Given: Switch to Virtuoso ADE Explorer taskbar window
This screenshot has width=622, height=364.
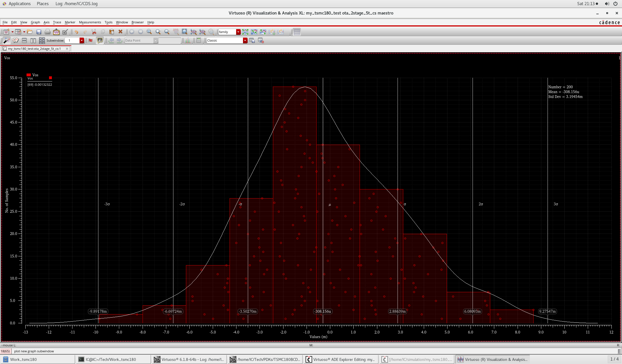Looking at the screenshot, I should tap(341, 359).
